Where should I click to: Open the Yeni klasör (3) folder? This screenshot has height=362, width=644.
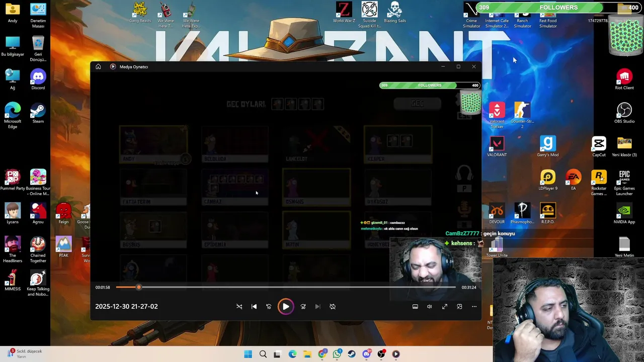624,147
